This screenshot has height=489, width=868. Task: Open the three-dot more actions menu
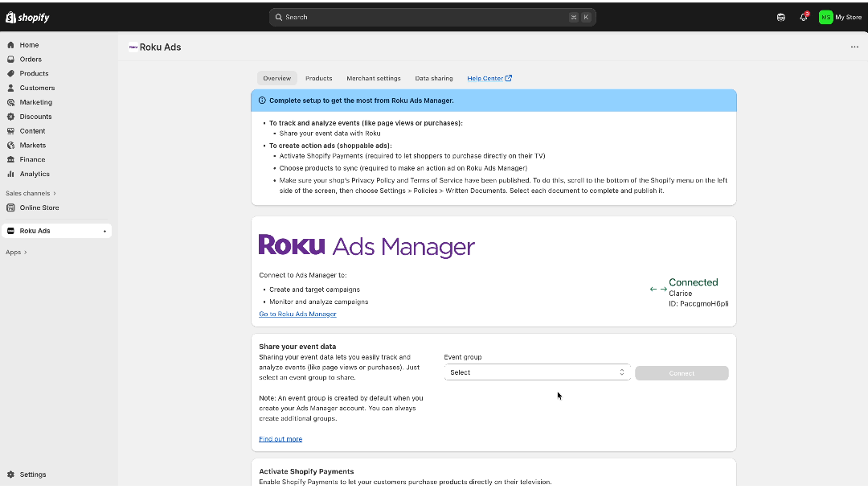pos(854,47)
